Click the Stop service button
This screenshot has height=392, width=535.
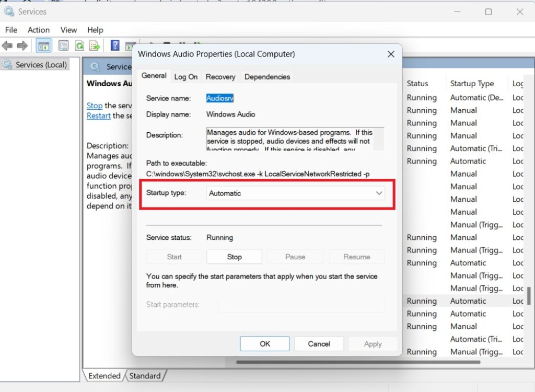pos(235,257)
